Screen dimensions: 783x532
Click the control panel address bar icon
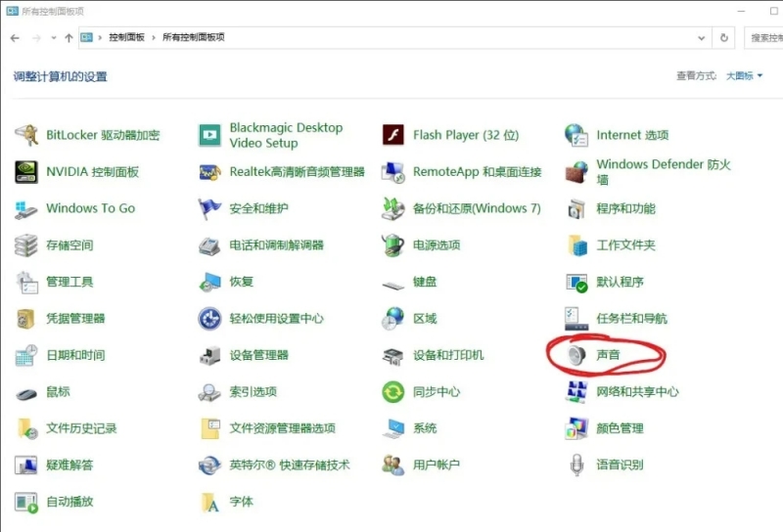point(87,37)
